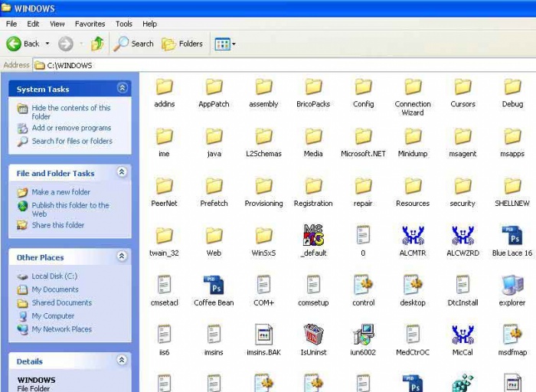Image resolution: width=536 pixels, height=392 pixels.
Task: Go to My Documents
Action: tap(55, 289)
